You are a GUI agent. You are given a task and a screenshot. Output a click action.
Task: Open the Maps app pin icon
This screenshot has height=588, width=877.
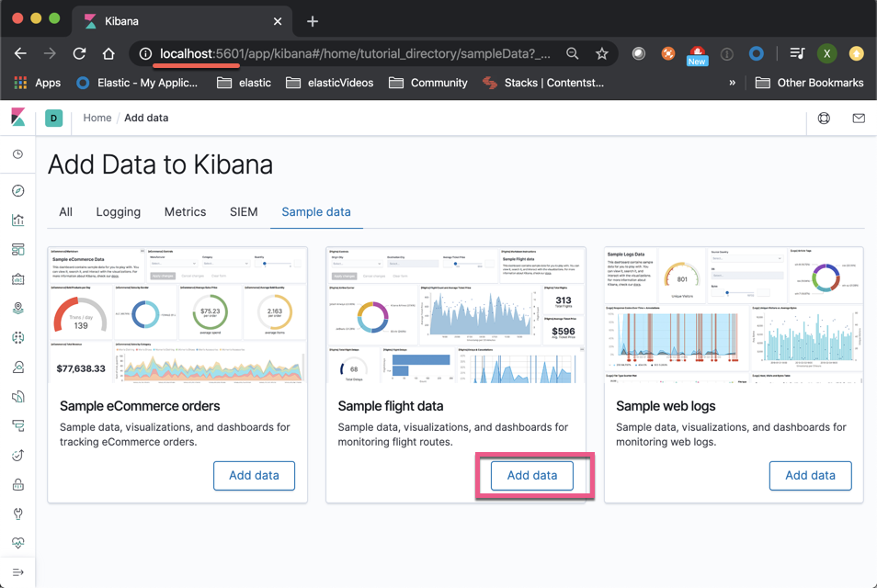17,308
